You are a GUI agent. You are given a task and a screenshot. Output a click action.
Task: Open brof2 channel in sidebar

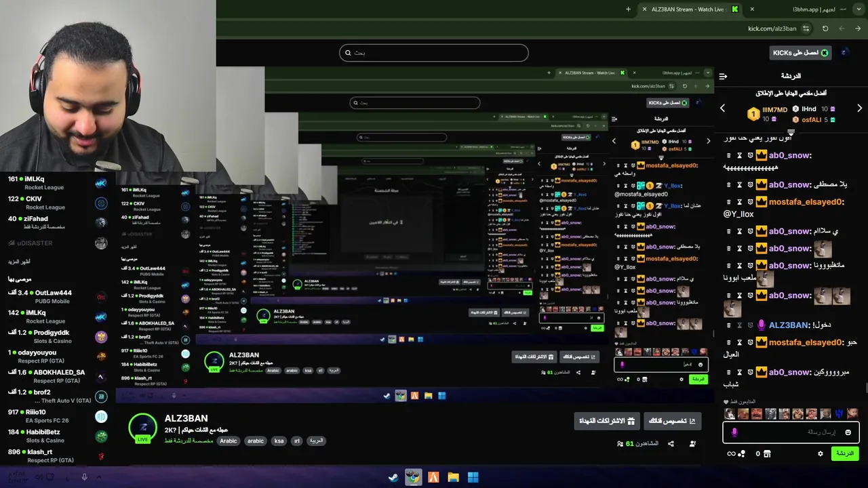[58, 396]
